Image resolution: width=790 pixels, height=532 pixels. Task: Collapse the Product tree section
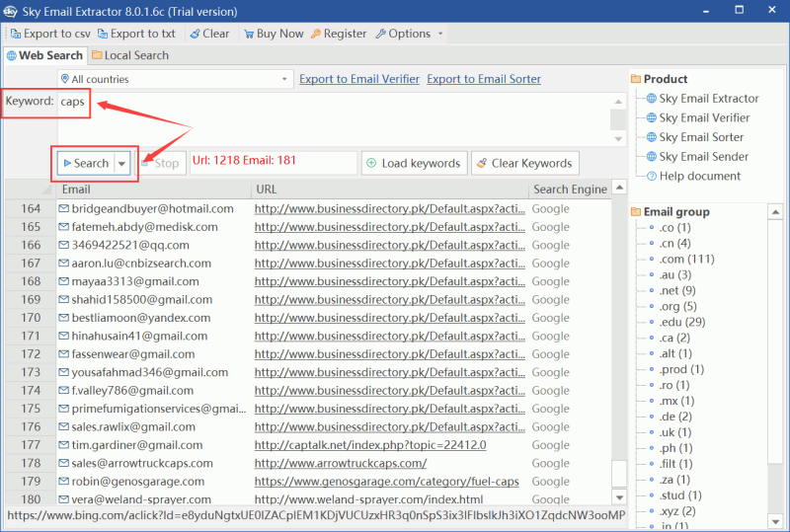point(635,79)
